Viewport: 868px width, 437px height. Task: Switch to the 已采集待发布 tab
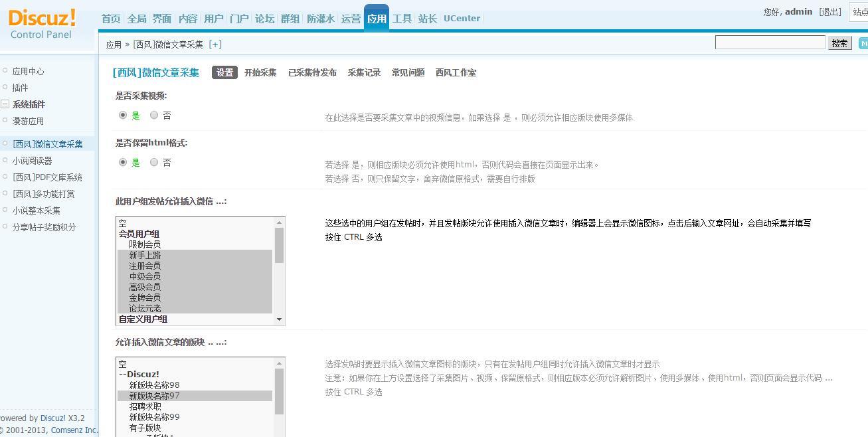[312, 72]
